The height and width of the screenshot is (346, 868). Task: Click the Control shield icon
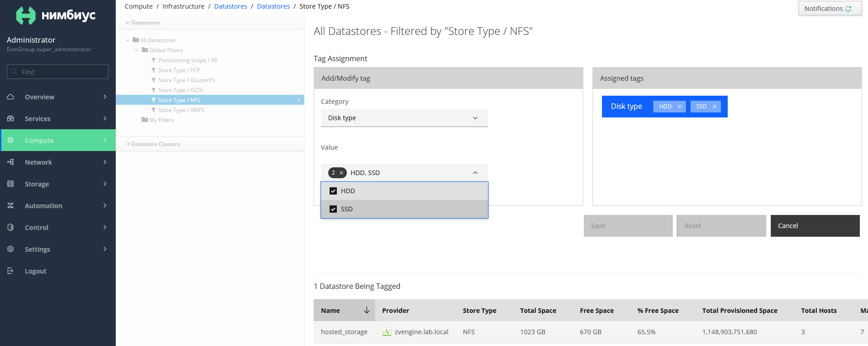tap(10, 227)
